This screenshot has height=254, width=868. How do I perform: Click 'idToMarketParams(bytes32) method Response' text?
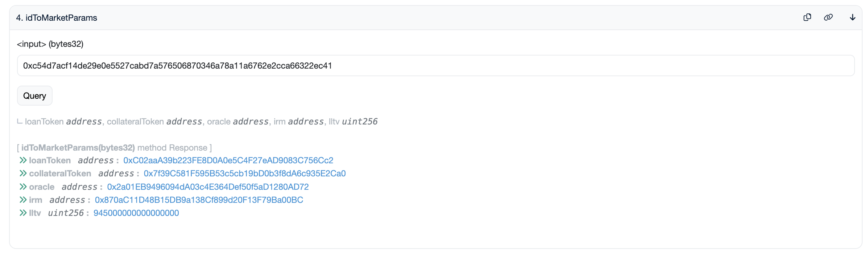tap(115, 148)
